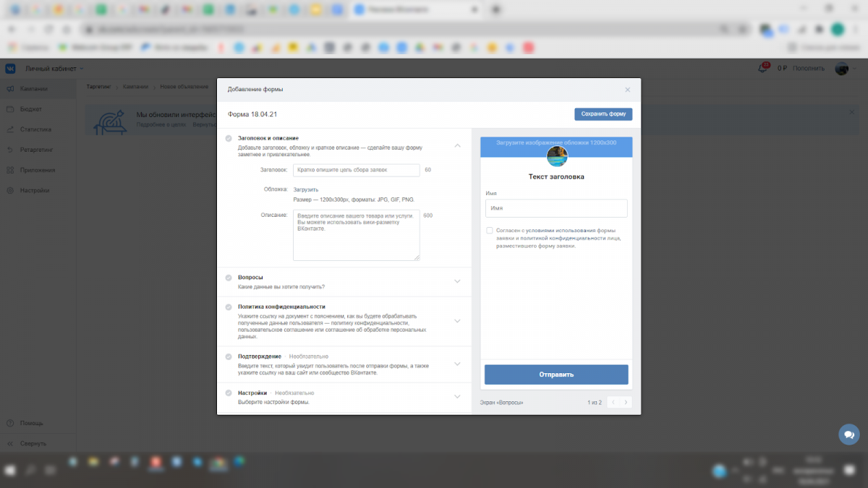Viewport: 868px width, 488px height.
Task: Click the Настройки gear icon in sidebar
Action: (x=10, y=191)
